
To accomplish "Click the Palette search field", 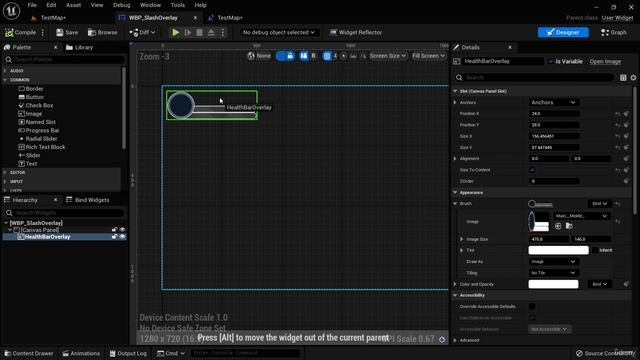I will click(x=64, y=60).
